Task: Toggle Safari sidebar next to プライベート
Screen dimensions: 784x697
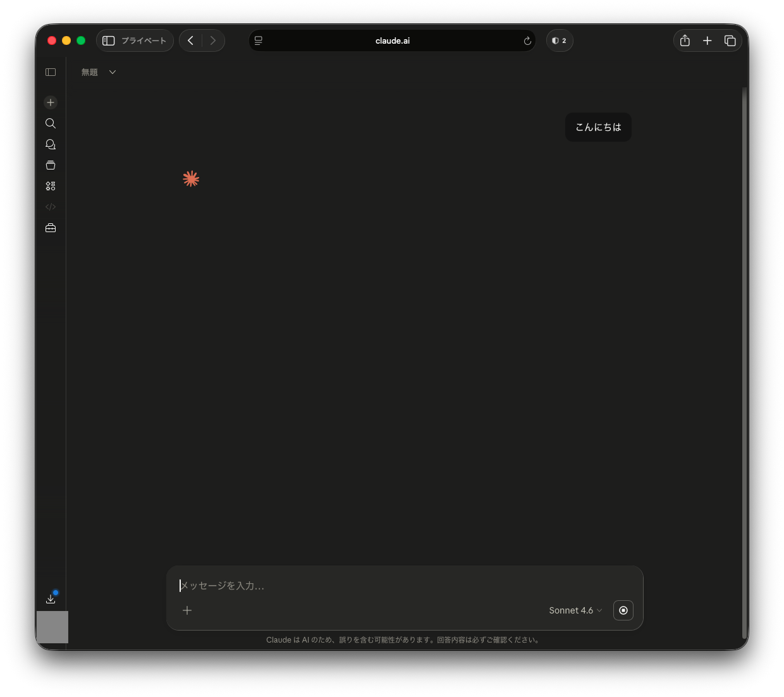Action: point(109,40)
